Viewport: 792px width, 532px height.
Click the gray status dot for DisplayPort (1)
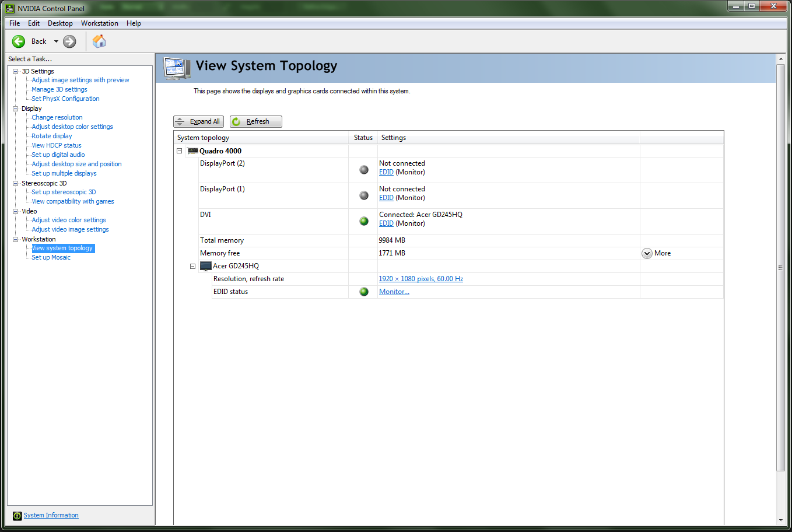[x=364, y=195]
